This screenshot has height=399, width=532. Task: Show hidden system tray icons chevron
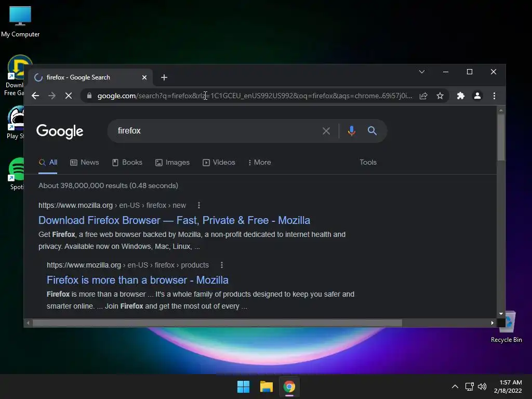(x=455, y=387)
